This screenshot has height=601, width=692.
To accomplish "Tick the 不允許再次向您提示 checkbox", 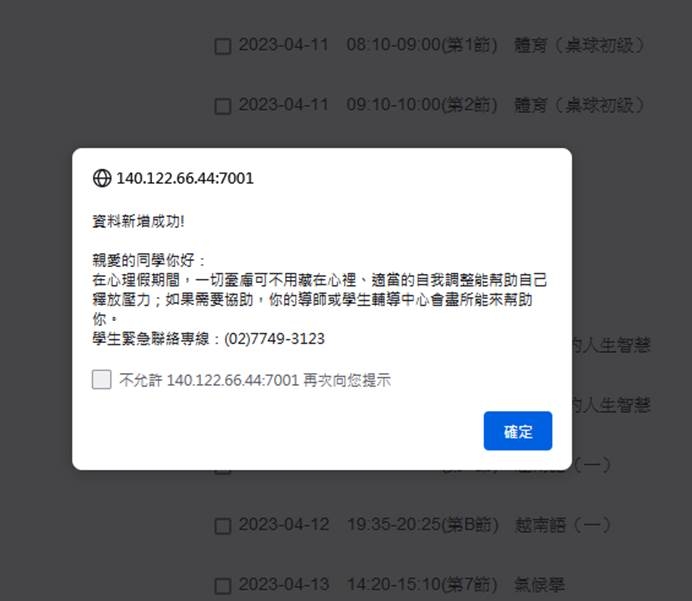I will 102,379.
